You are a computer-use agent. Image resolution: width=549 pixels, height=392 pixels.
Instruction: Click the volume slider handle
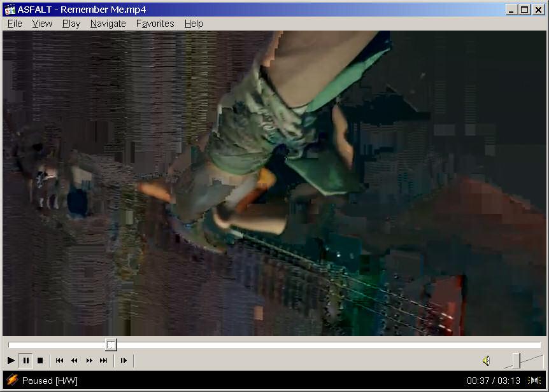click(516, 361)
